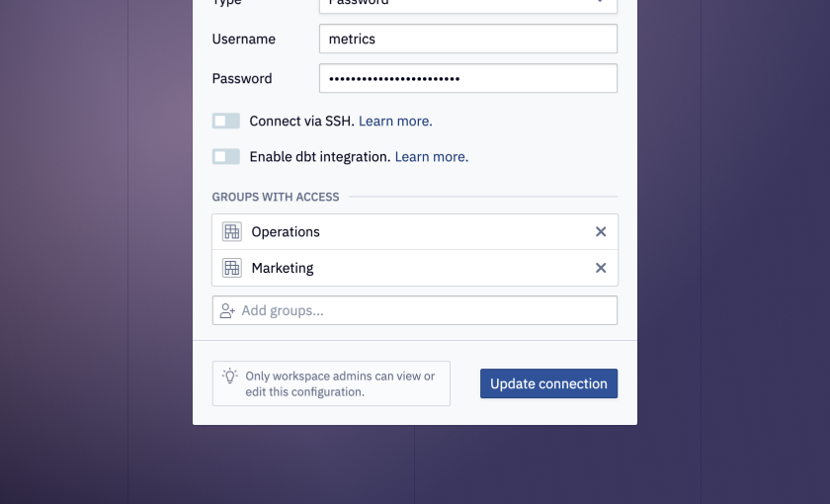Click the Connect via SSH label text
The width and height of the screenshot is (830, 504).
click(301, 122)
